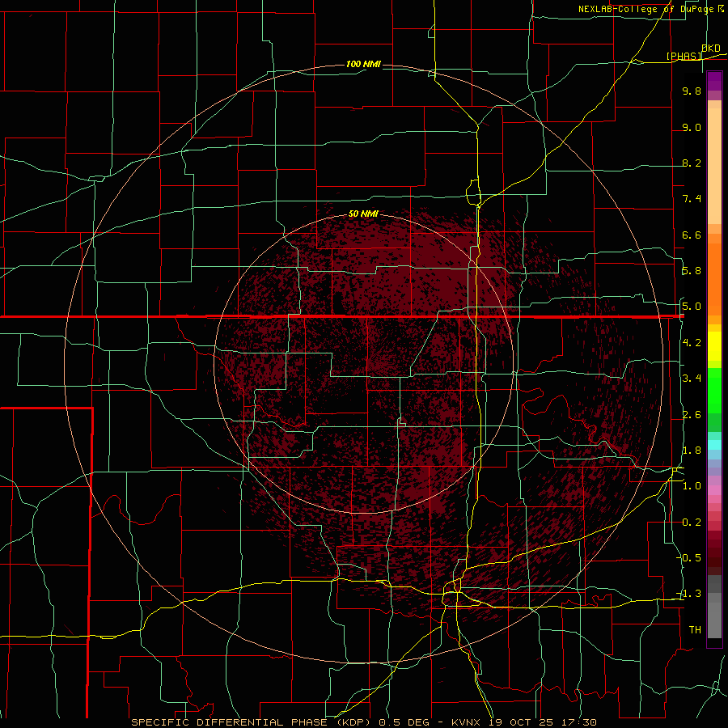The width and height of the screenshot is (728, 728).
Task: Click the 4.2 scale value
Action: (692, 343)
